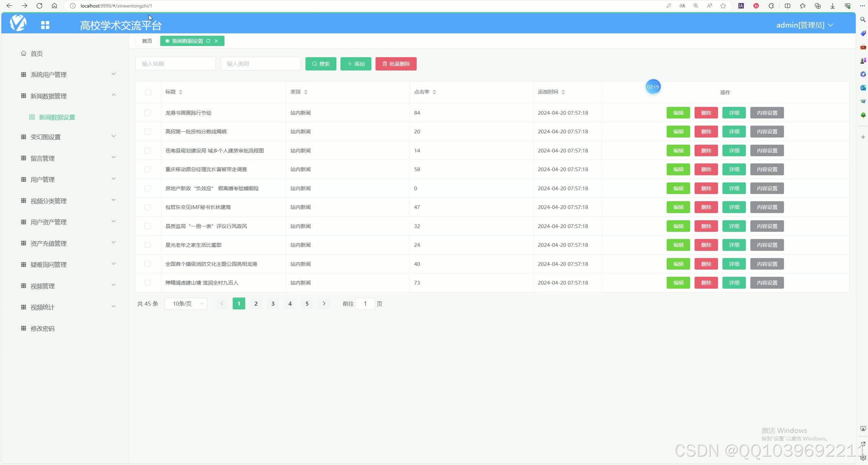The height and width of the screenshot is (465, 868).
Task: Click browser favorites star icon
Action: click(723, 6)
